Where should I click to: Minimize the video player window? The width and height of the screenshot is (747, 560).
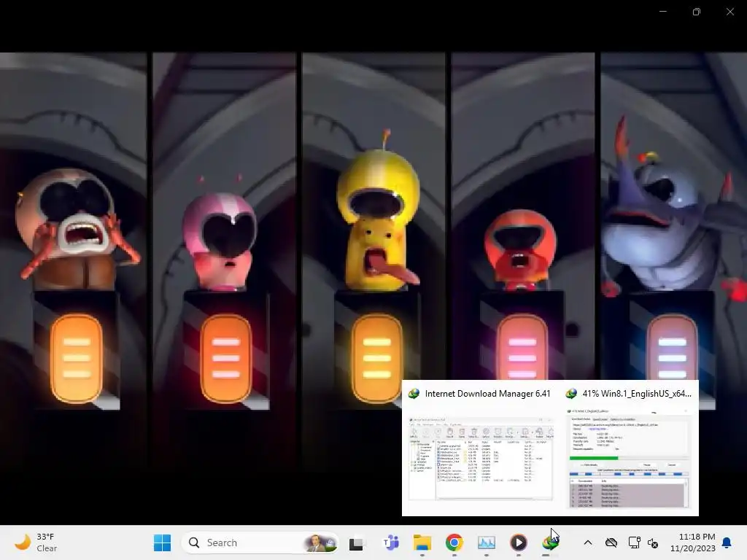pyautogui.click(x=662, y=12)
